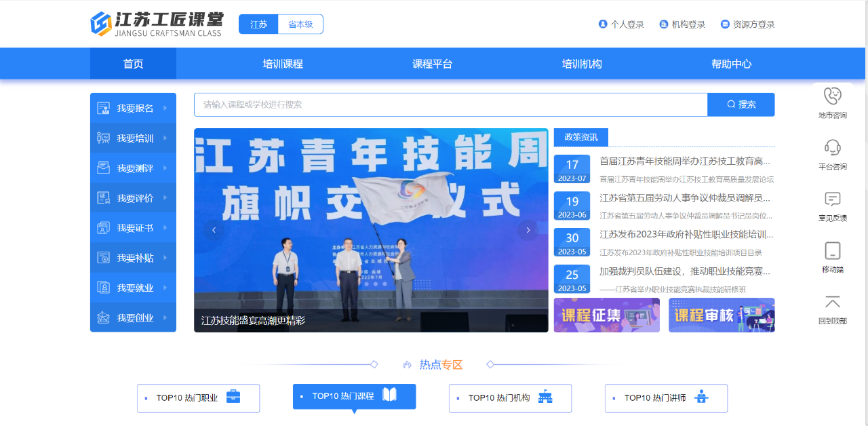Click the 我要补贴 sidebar icon

point(103,258)
